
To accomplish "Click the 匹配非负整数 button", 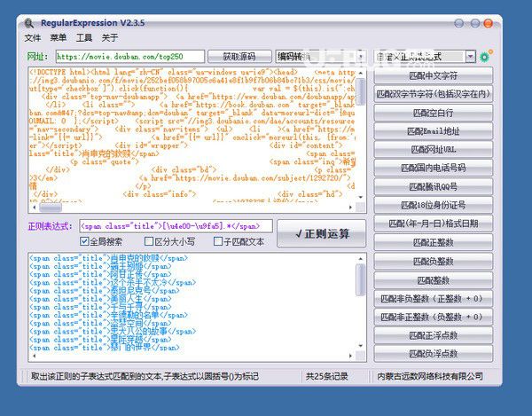I will [x=434, y=299].
